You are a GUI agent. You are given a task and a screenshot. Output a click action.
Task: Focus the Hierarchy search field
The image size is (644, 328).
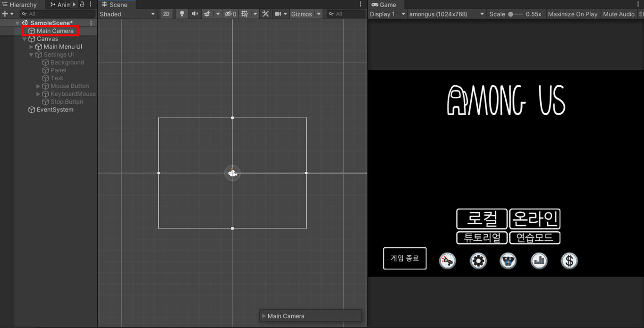[57, 14]
